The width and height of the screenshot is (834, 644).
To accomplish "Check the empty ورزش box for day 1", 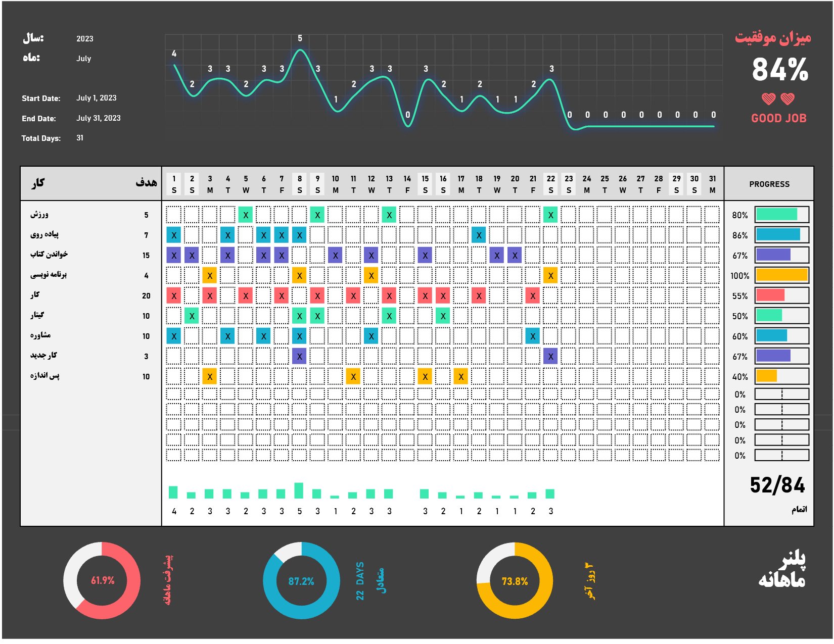I will click(174, 215).
